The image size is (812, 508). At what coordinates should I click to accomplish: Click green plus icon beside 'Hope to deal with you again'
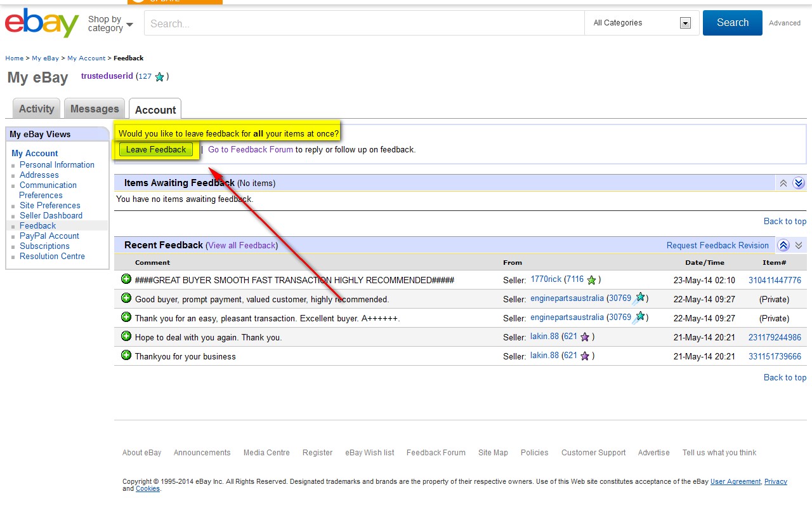(x=126, y=336)
